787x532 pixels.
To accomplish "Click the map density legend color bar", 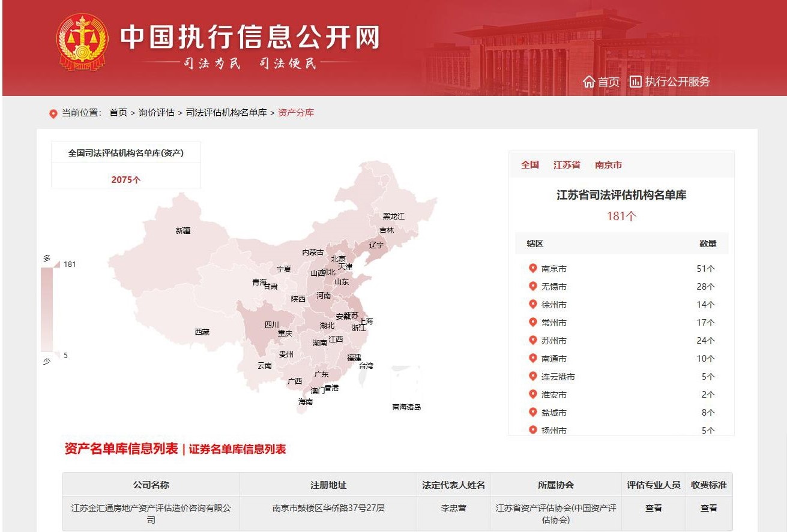I will (x=47, y=309).
